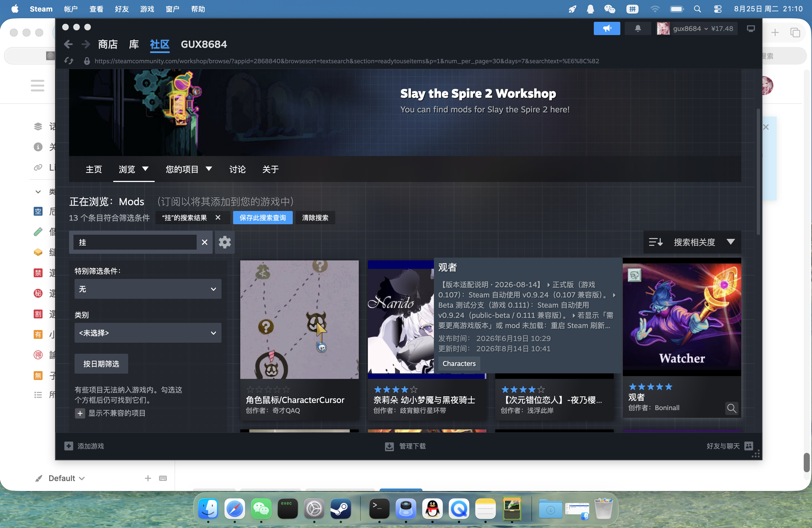This screenshot has height=528, width=812.
Task: Open creator link Boninall
Action: (x=667, y=408)
